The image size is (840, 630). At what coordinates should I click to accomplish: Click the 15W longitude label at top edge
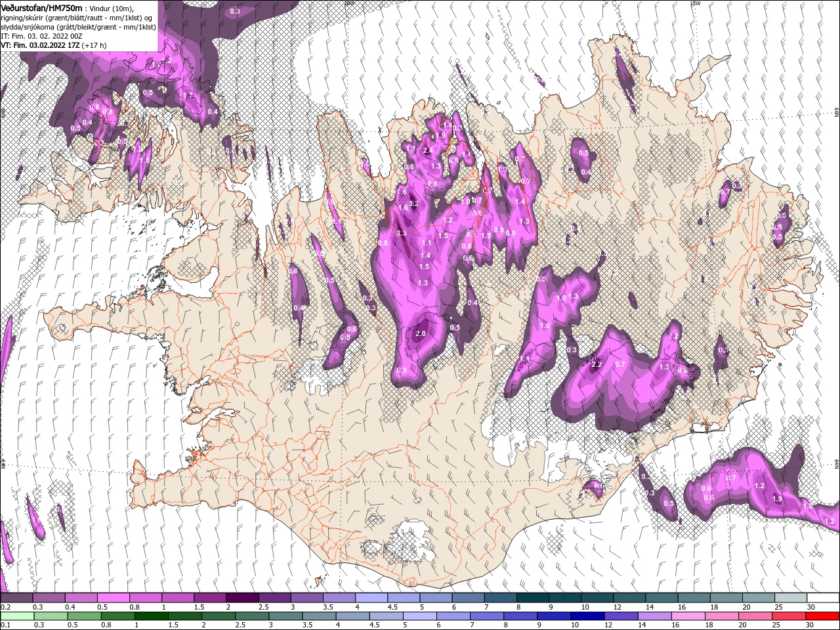tap(695, 3)
